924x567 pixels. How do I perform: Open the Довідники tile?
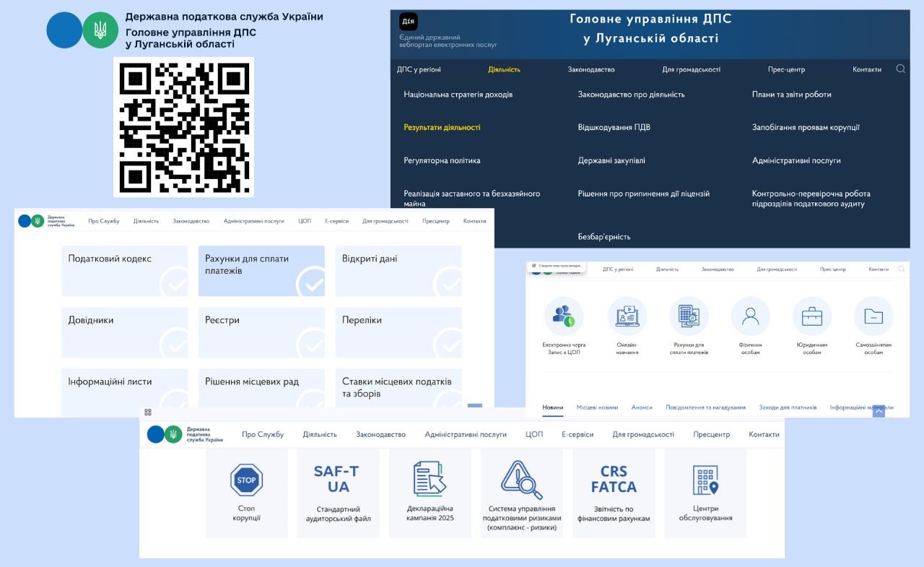click(124, 332)
